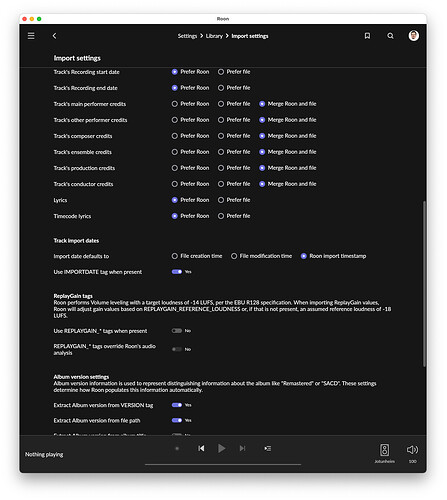Enable Use REPLAYGAIN_* tags when present

tap(177, 331)
